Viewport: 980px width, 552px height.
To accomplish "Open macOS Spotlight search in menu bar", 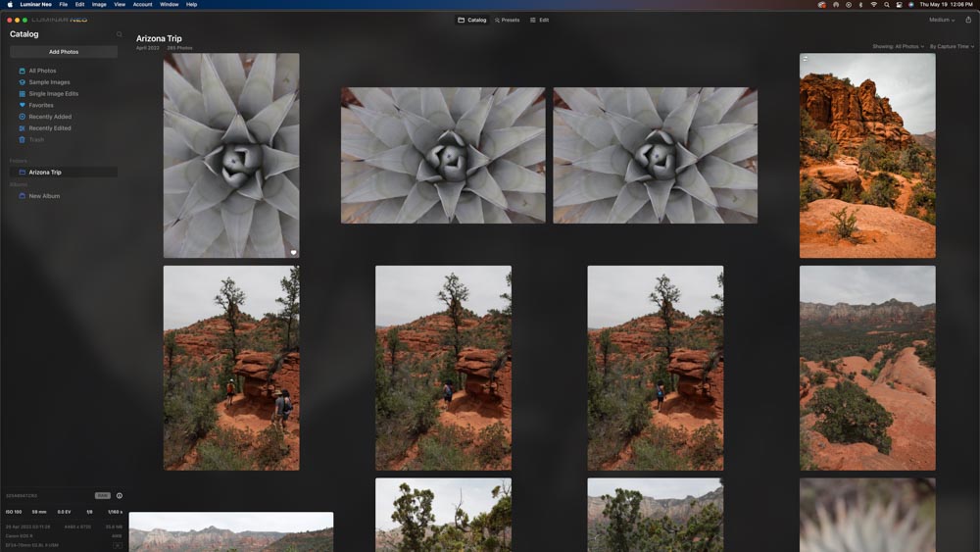I will click(886, 4).
